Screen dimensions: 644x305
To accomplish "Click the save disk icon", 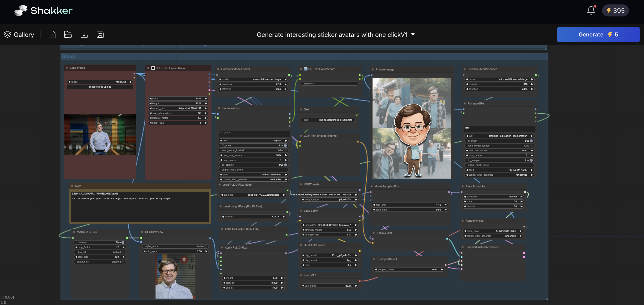I will pos(100,34).
